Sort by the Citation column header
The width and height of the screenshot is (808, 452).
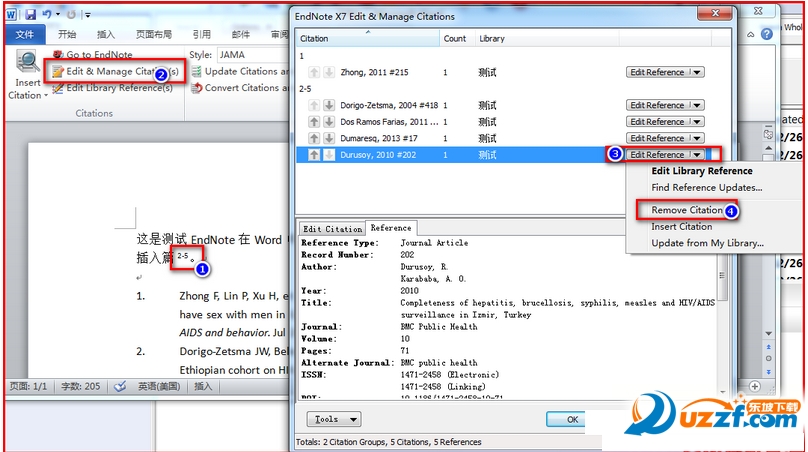coord(368,38)
